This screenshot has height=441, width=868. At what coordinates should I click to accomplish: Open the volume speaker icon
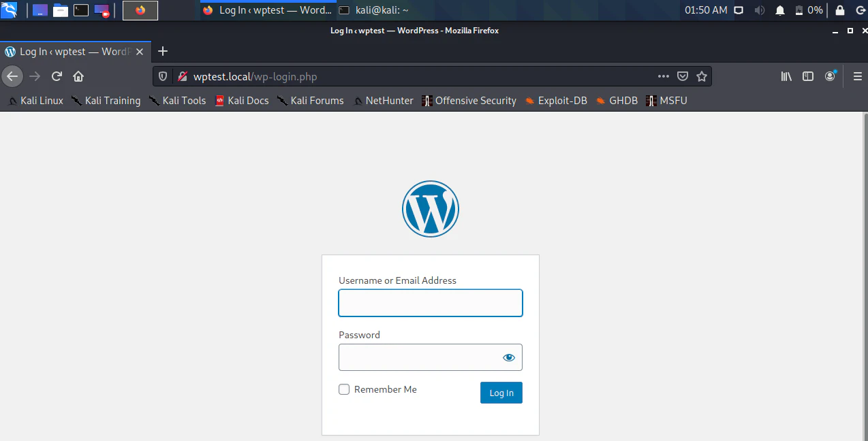760,10
